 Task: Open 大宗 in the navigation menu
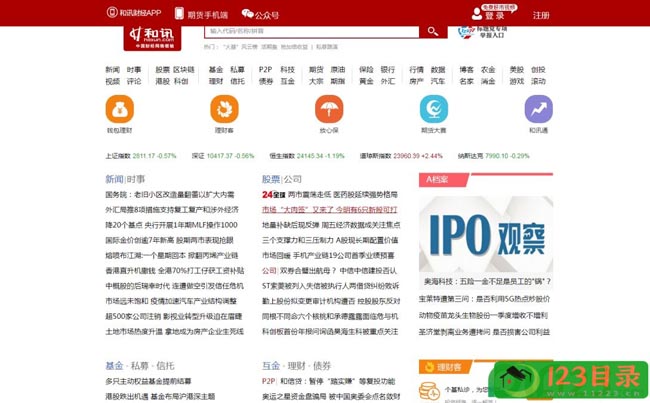coord(316,81)
